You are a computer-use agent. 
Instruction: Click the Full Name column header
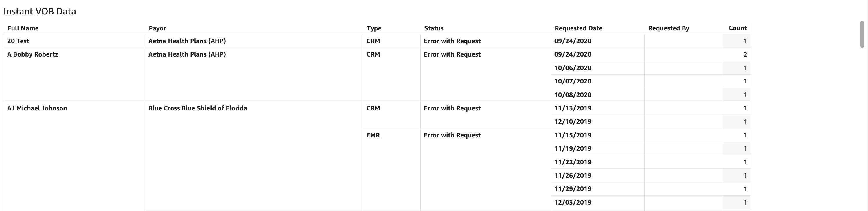23,28
